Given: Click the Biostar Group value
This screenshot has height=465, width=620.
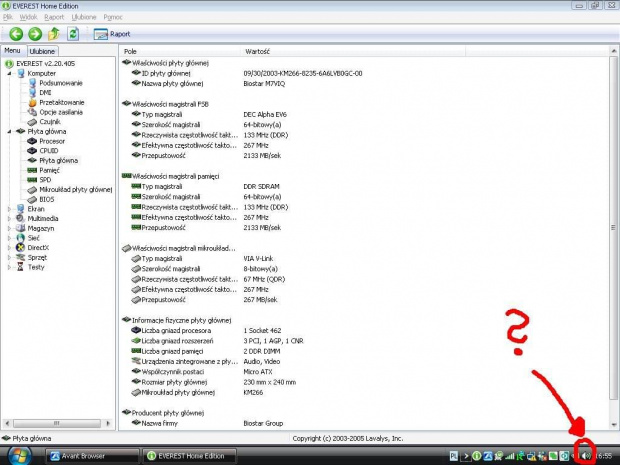Looking at the screenshot, I should tap(263, 423).
